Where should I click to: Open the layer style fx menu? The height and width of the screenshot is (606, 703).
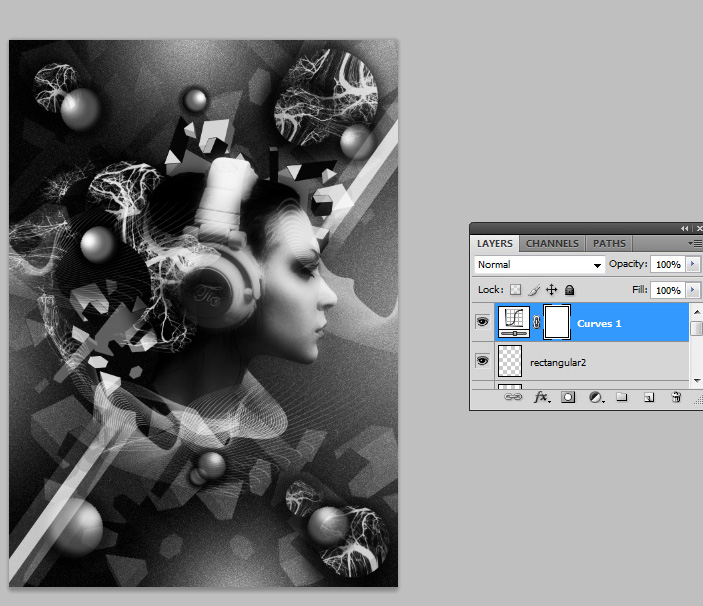tap(541, 397)
